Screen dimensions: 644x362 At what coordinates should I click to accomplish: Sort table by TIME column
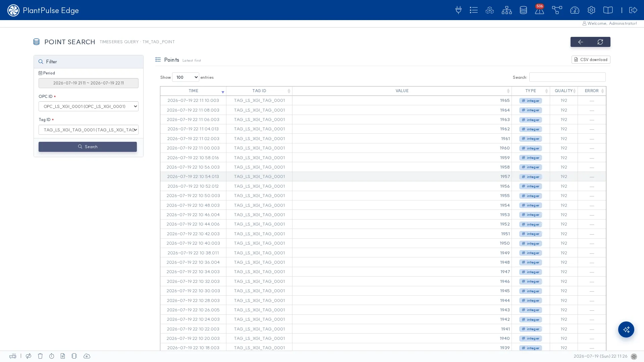coord(193,91)
